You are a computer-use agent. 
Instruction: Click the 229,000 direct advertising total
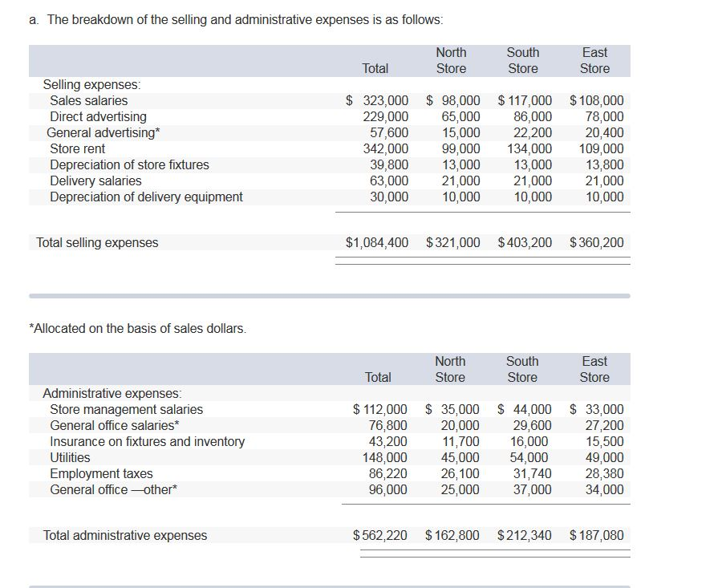(x=385, y=116)
